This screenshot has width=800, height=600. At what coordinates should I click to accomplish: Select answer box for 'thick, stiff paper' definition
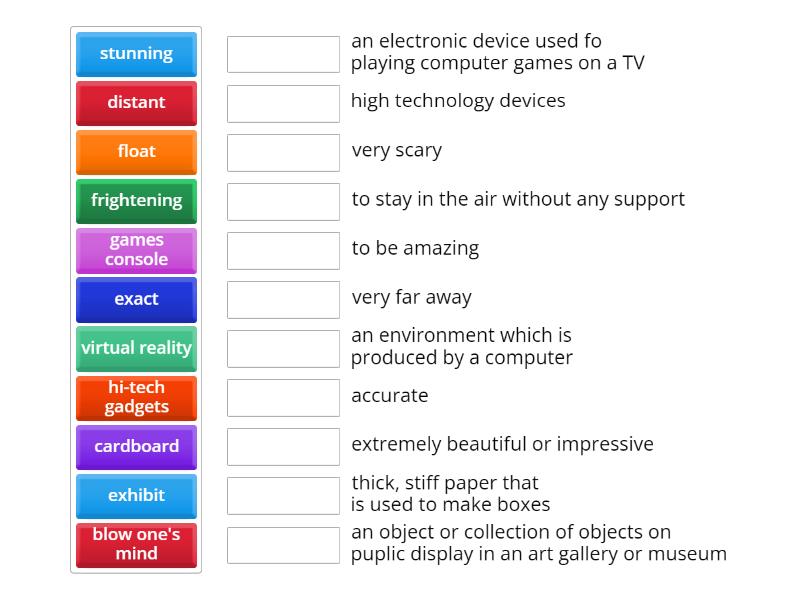point(283,495)
